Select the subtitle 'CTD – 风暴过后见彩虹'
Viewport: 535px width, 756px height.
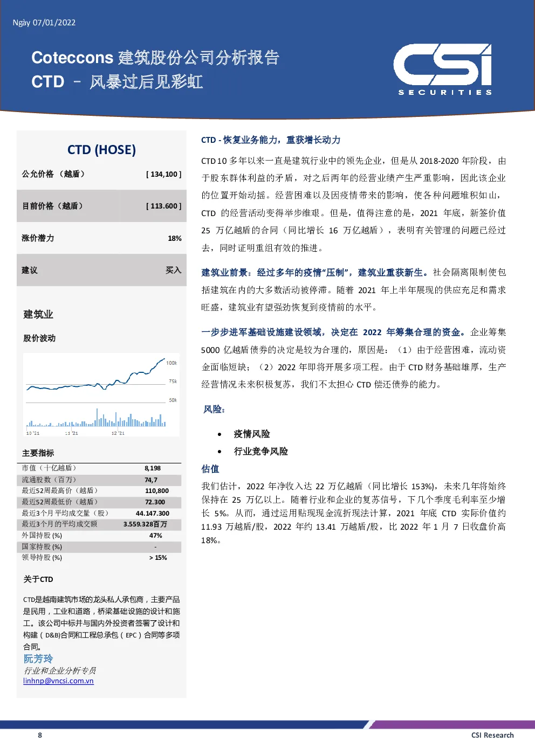coord(117,82)
